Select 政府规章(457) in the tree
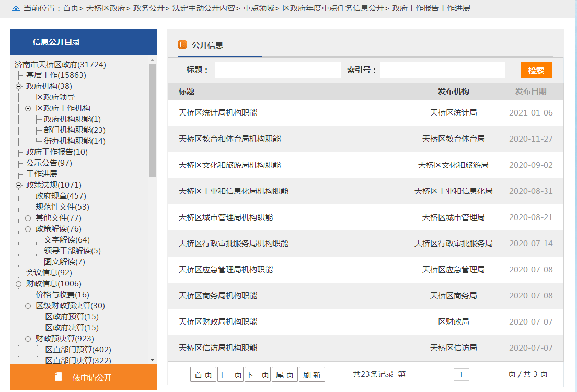The image size is (577, 392). click(x=61, y=196)
